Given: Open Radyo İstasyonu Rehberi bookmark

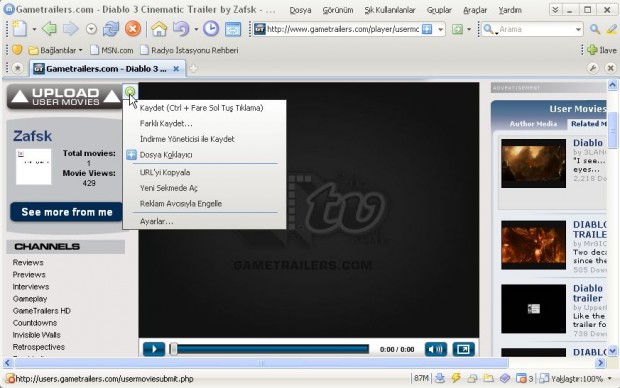Looking at the screenshot, I should pos(190,50).
